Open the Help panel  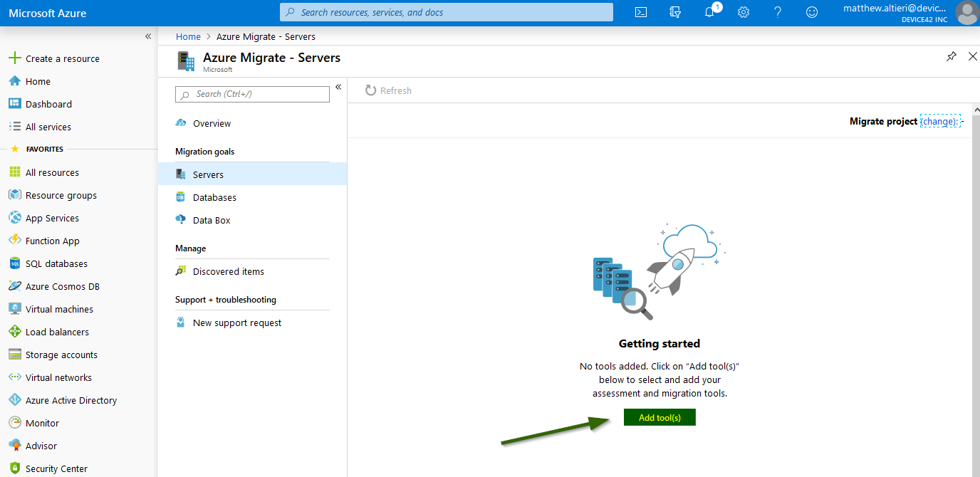coord(777,12)
